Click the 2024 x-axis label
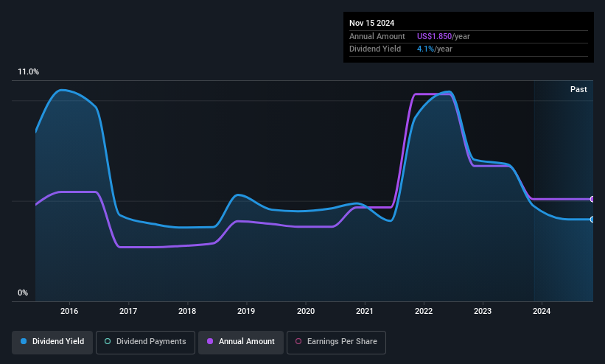This screenshot has height=364, width=605. (542, 311)
